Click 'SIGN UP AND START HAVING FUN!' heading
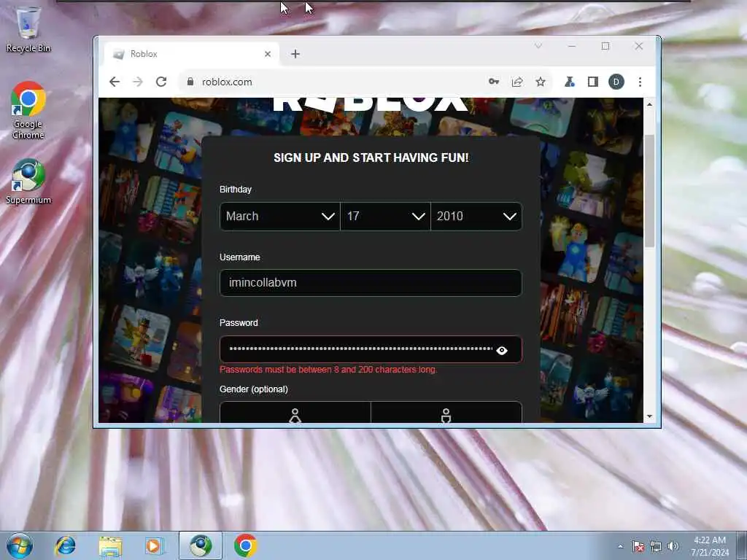 (371, 157)
